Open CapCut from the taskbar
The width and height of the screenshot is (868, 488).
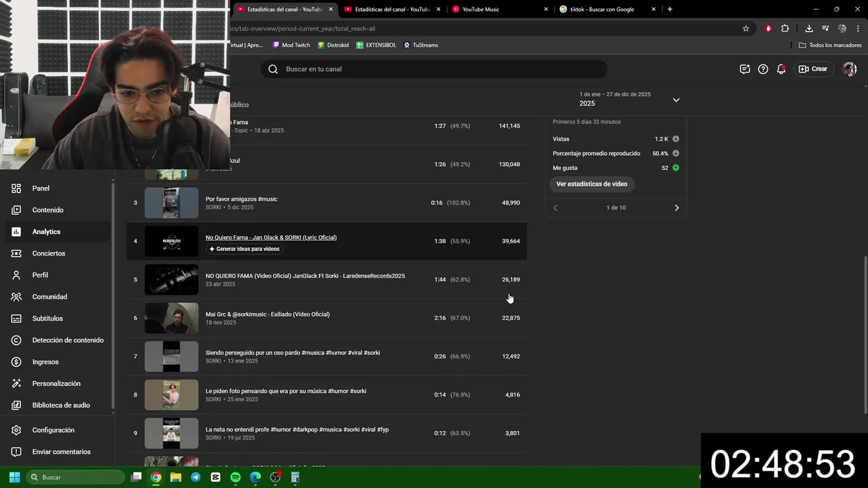(216, 477)
